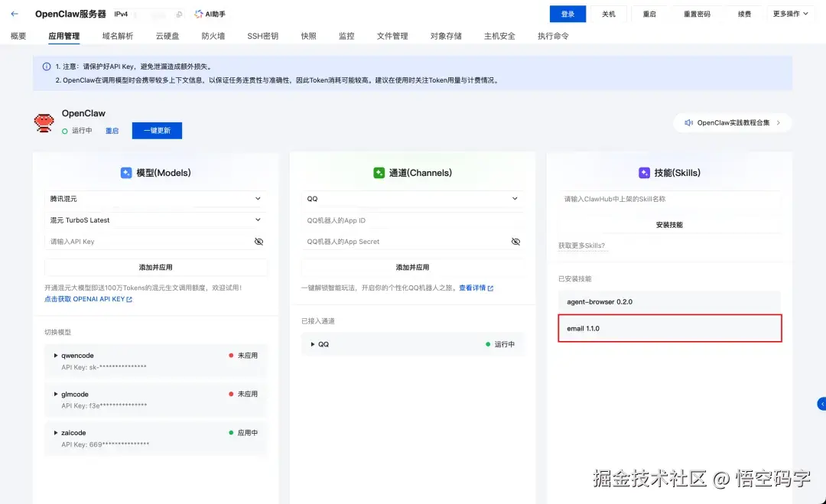The height and width of the screenshot is (504, 826).
Task: Open the 更多操作 dropdown menu
Action: tap(792, 14)
